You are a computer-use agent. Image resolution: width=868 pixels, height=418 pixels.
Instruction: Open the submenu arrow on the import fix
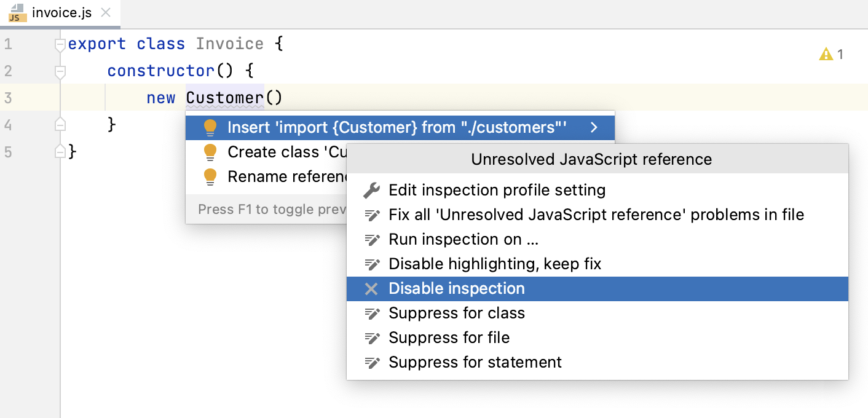click(593, 127)
